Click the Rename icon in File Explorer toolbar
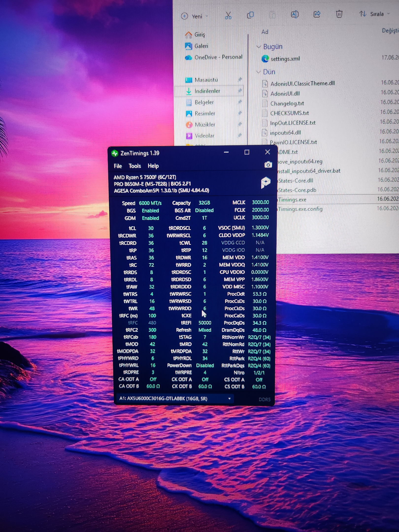 coord(295,15)
